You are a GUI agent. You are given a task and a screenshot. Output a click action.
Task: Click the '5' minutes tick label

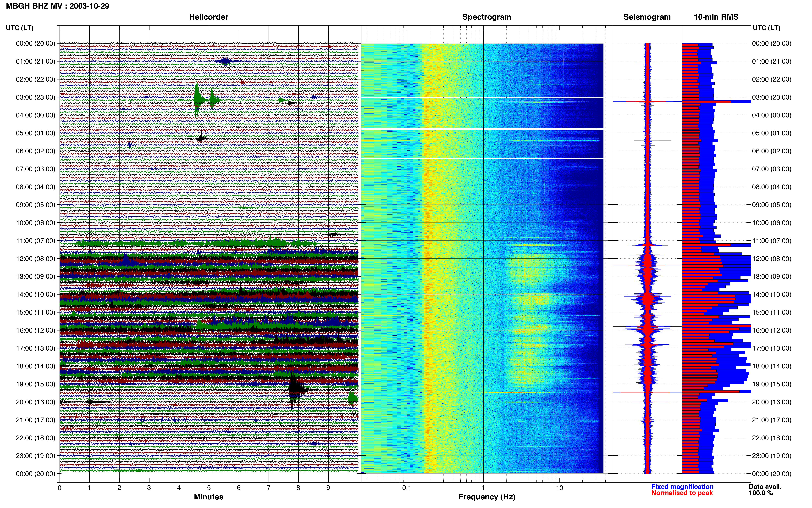(x=209, y=487)
